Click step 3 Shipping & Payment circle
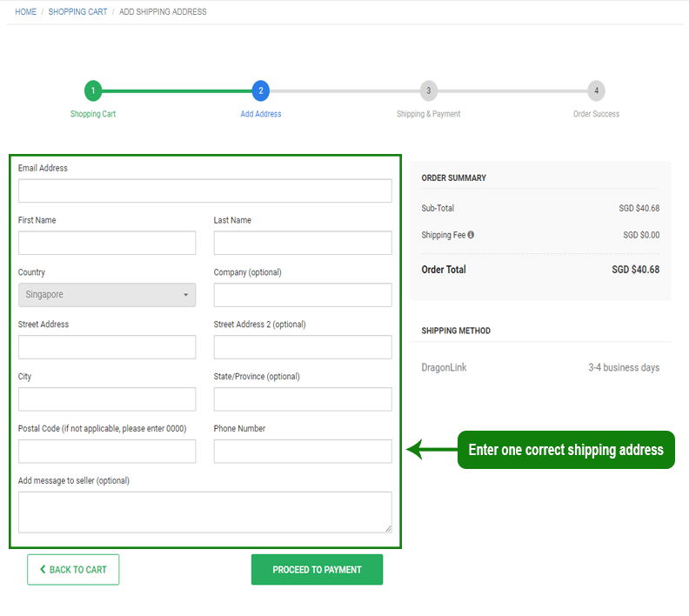This screenshot has width=689, height=616. tap(428, 90)
